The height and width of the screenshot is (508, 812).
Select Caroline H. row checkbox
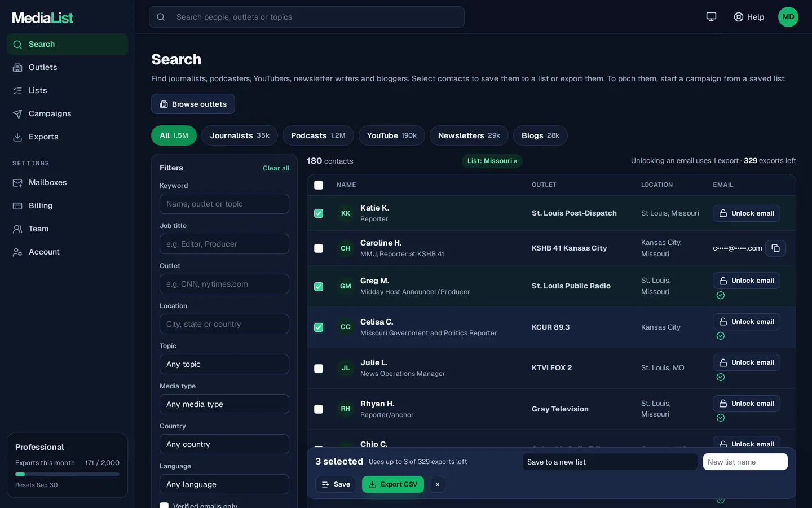pyautogui.click(x=319, y=248)
